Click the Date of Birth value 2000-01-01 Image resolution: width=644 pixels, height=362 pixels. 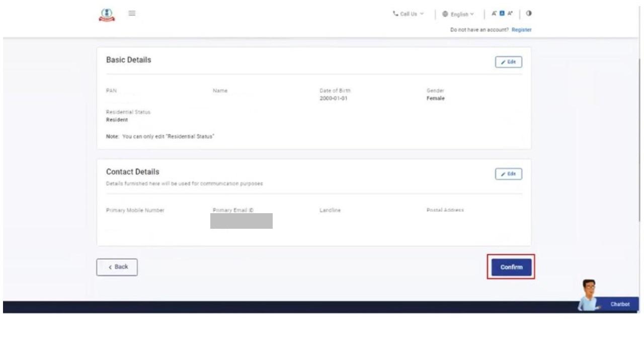click(333, 99)
